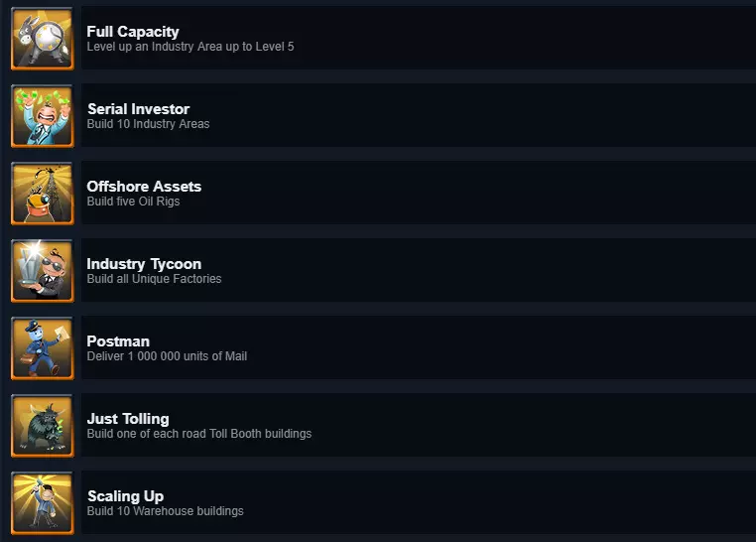Click the Scaling Up achievement icon
This screenshot has height=542, width=756.
(42, 503)
